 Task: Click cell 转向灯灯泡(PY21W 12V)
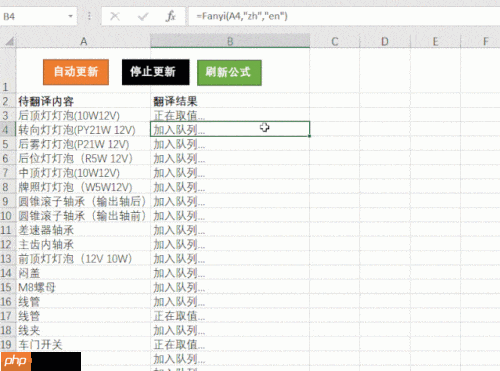[x=83, y=129]
